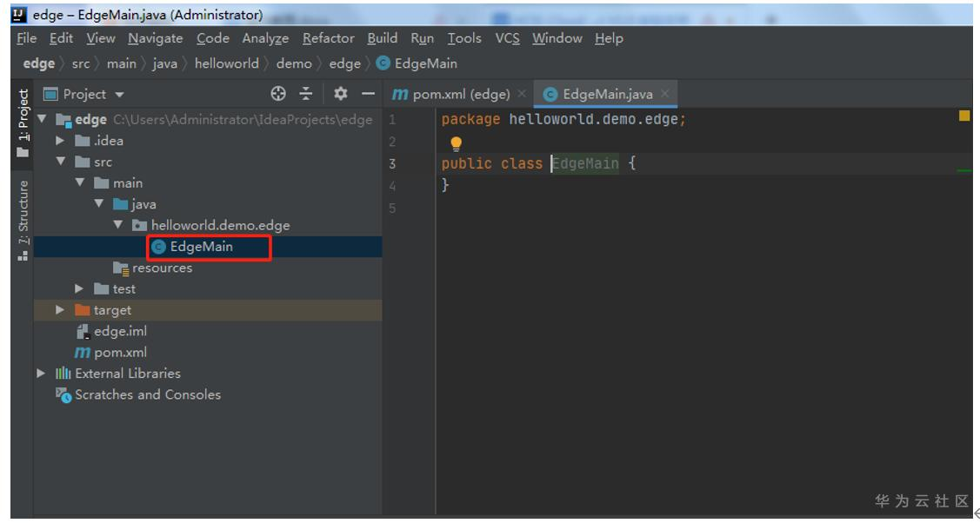Click the package declaration on line 1
This screenshot has width=980, height=523.
pyautogui.click(x=563, y=119)
